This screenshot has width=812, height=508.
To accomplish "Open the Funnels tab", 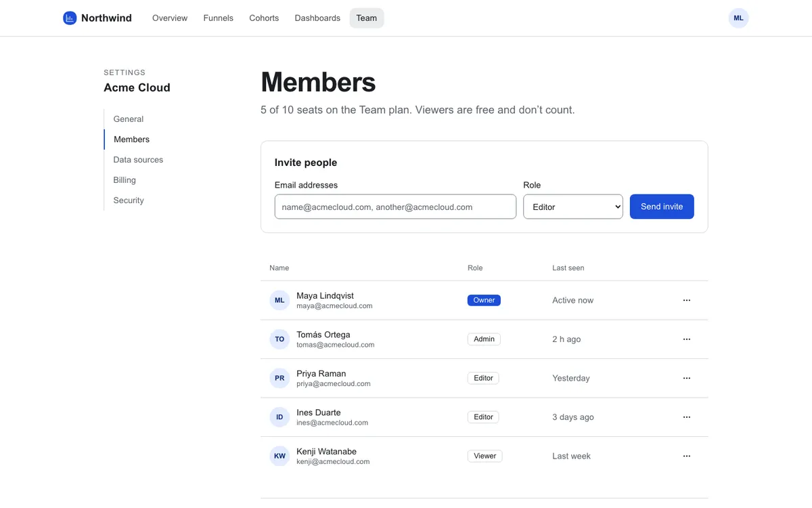I will tap(218, 18).
